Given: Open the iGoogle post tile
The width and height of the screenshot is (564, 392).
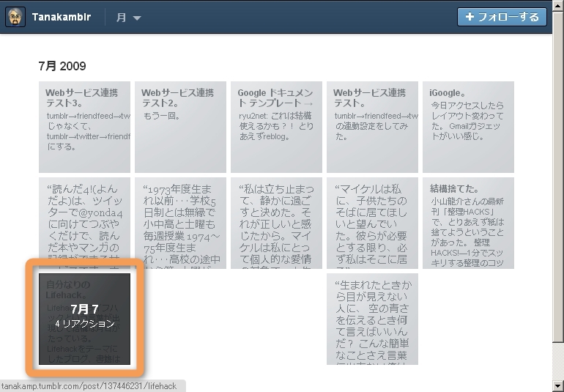Looking at the screenshot, I should pos(468,127).
